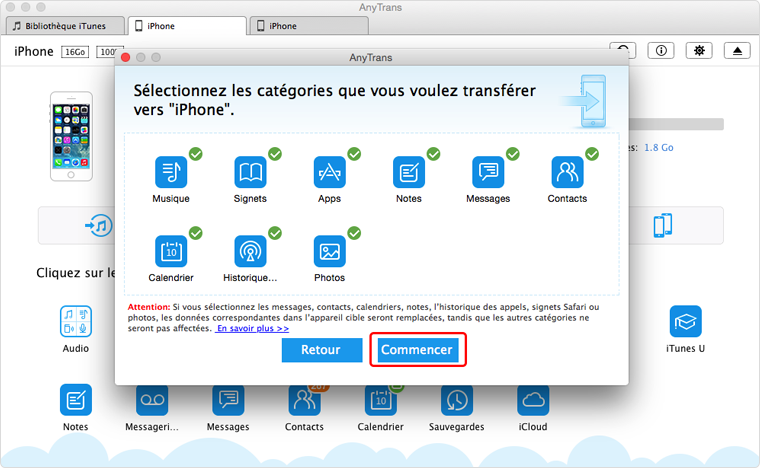The height and width of the screenshot is (468, 760).
Task: Uncheck the green checkmark on Musique
Action: pos(196,154)
